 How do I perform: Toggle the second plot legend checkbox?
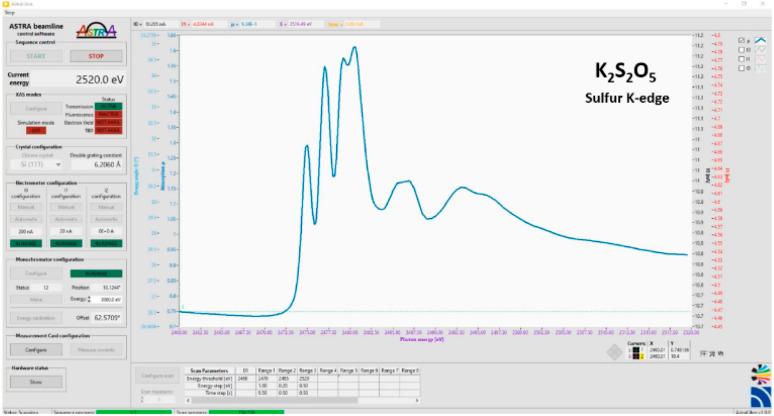[x=740, y=51]
